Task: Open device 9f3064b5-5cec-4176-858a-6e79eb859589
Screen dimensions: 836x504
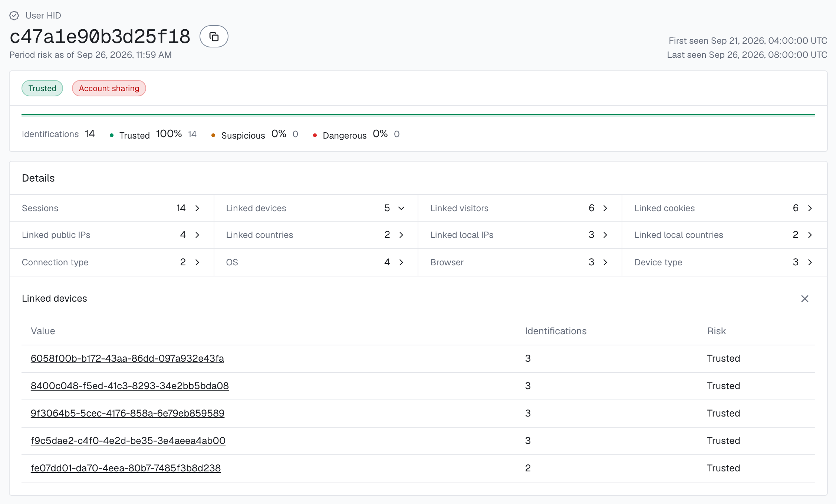Action: point(127,413)
